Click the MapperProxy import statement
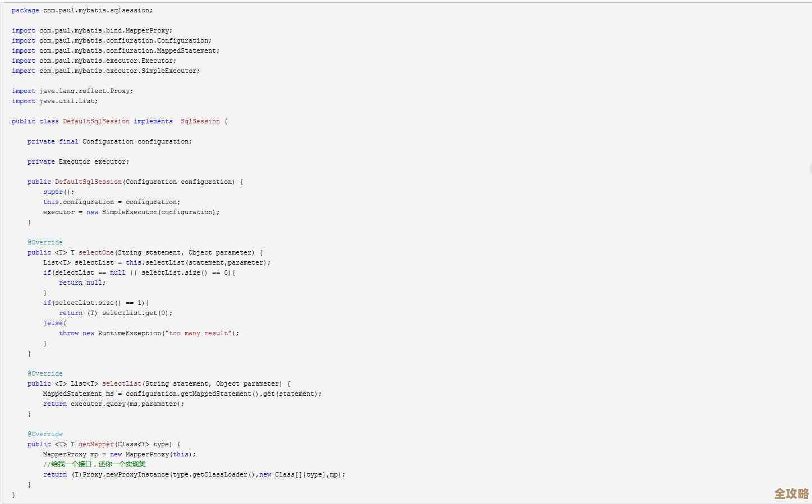Viewport: 812px width, 504px height. click(x=92, y=30)
